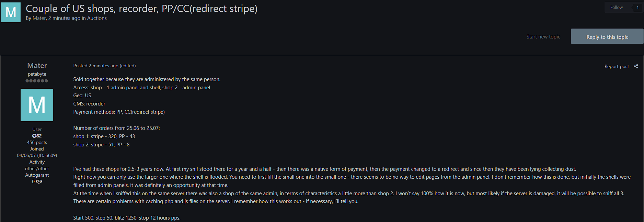This screenshot has width=644, height=222.
Task: Click the 'Posted 2 minutes ago' post timestamp
Action: tap(96, 66)
